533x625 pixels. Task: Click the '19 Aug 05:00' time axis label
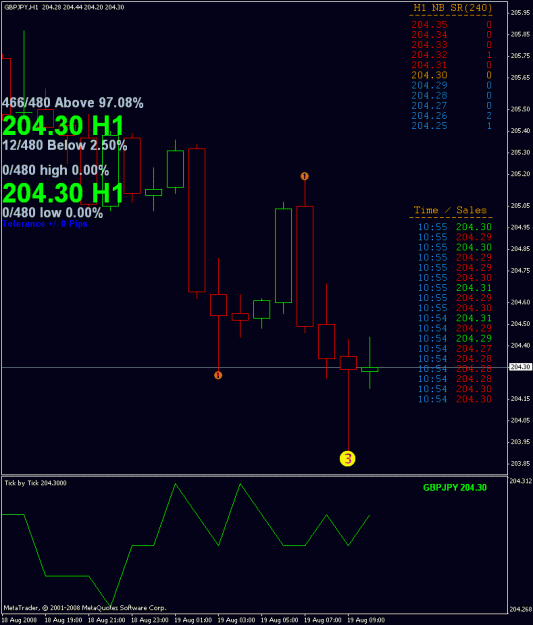[279, 620]
